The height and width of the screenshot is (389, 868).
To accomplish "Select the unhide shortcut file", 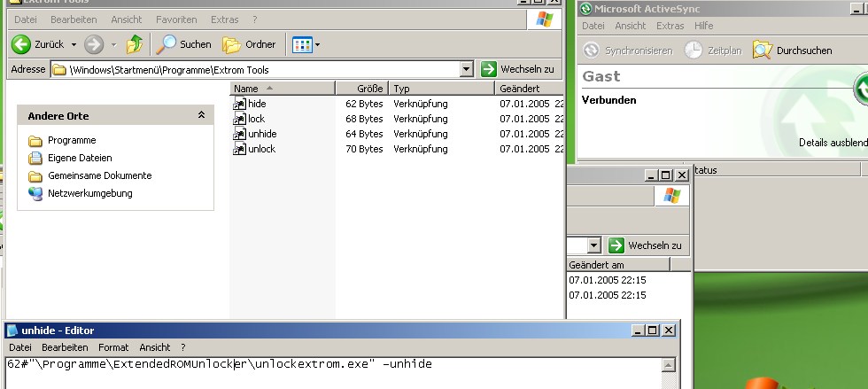I will pos(262,134).
